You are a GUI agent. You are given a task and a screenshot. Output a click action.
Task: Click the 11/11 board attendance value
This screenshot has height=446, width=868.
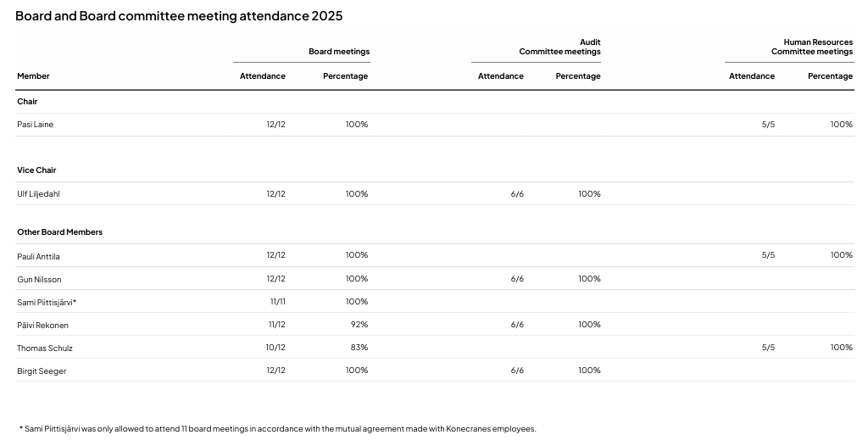click(277, 302)
